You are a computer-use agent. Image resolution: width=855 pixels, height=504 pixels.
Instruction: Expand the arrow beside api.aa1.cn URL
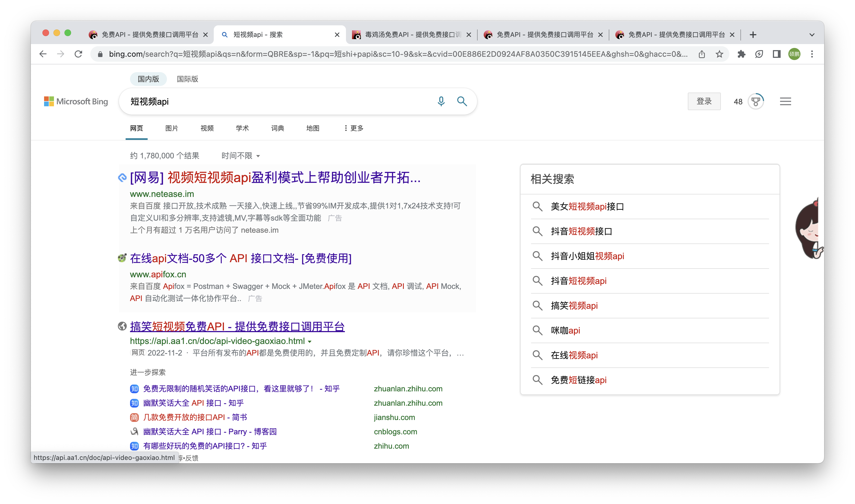tap(310, 342)
